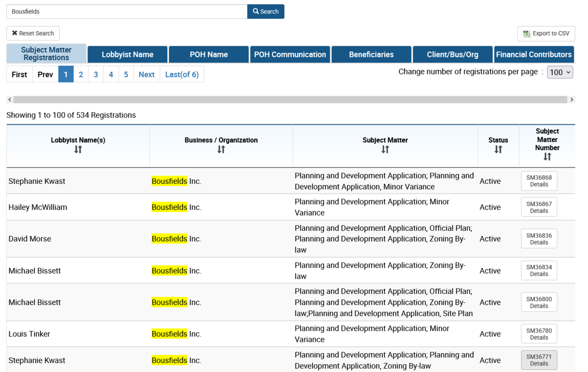This screenshot has height=372, width=588.
Task: Open registrations per page dropdown
Action: pos(560,72)
